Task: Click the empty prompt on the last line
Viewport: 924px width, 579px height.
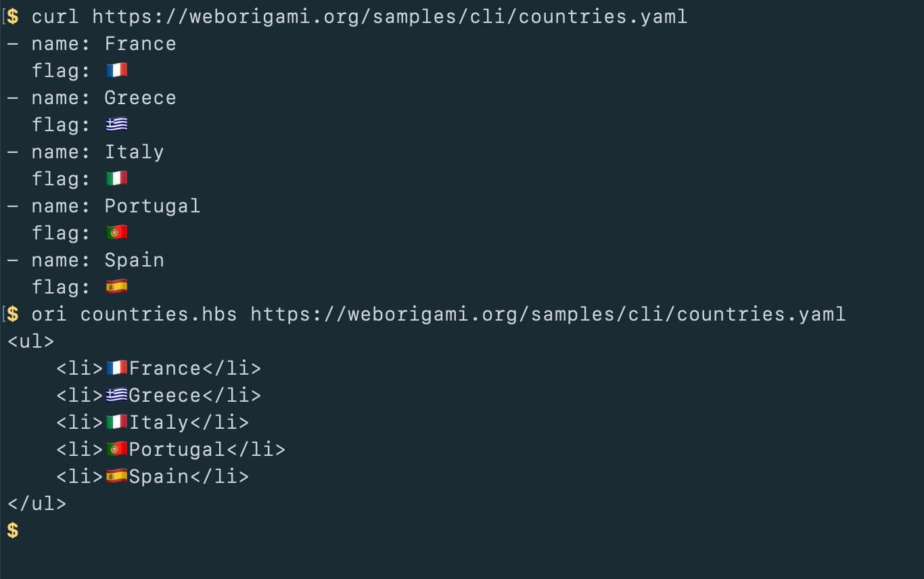Action: 13,531
